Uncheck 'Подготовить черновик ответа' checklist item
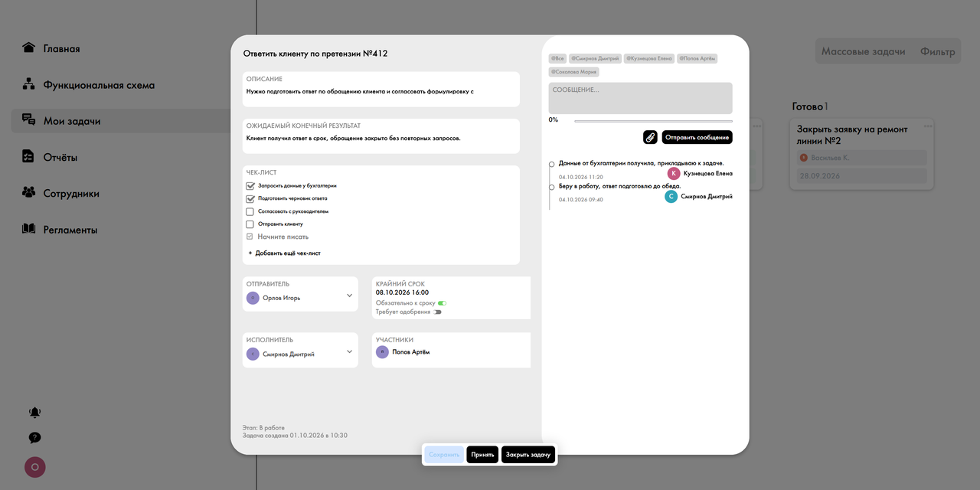The height and width of the screenshot is (490, 980). (x=250, y=198)
